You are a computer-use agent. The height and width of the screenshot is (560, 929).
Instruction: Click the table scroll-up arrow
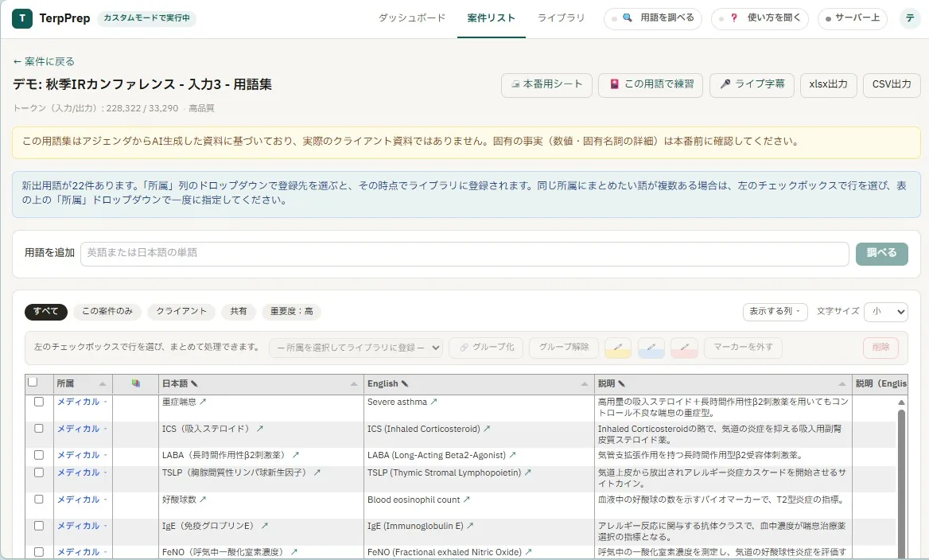pyautogui.click(x=901, y=402)
